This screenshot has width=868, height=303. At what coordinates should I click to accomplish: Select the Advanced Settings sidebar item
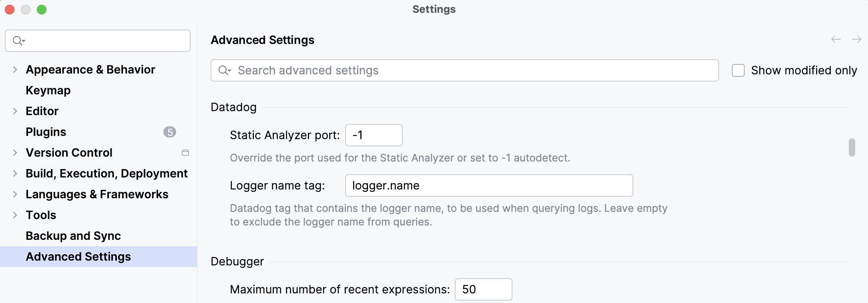pos(78,257)
